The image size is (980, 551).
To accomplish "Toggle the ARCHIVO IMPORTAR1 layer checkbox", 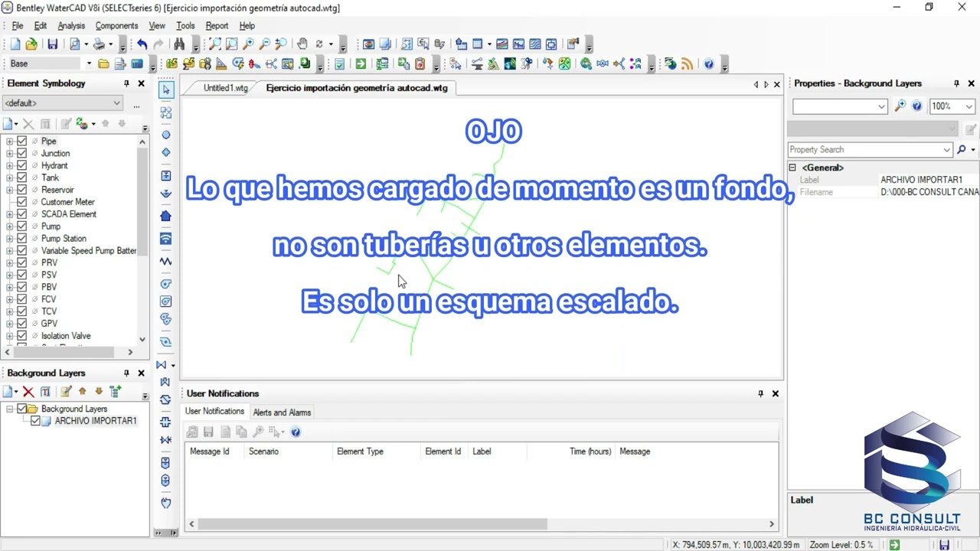I will click(35, 421).
